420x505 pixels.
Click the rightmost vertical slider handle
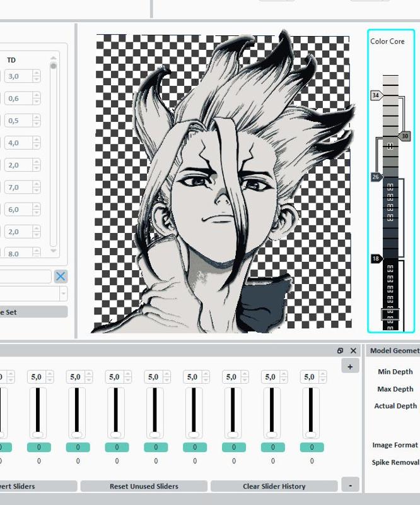[x=310, y=435]
